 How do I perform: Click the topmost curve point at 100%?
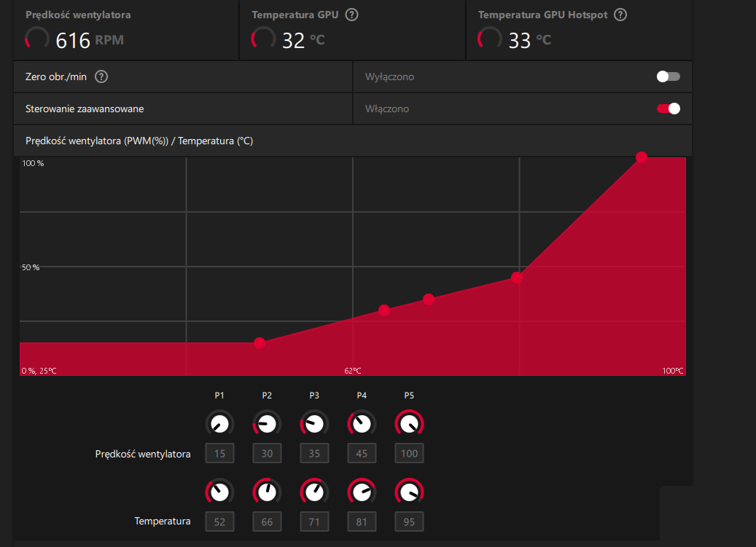coord(642,157)
